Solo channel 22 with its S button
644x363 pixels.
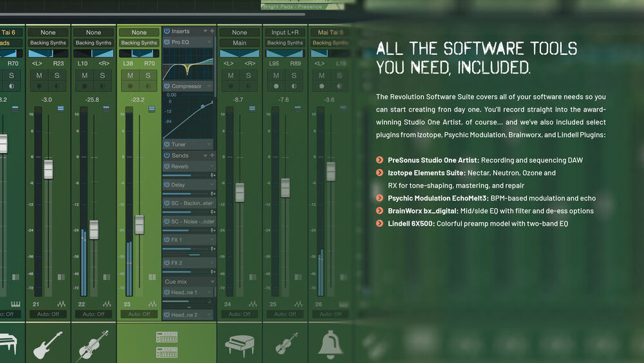coord(102,75)
